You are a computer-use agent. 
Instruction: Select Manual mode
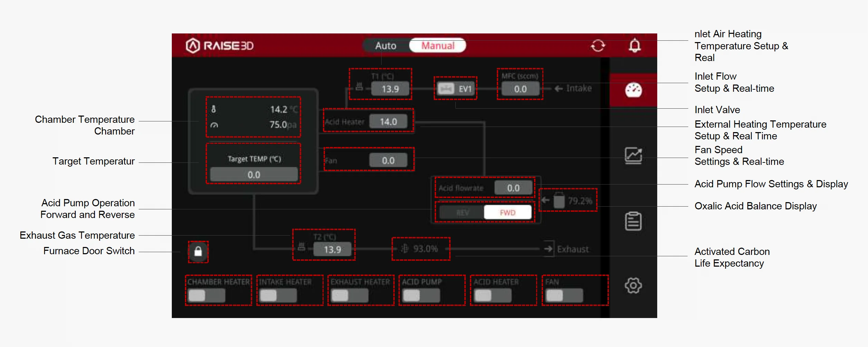pyautogui.click(x=437, y=45)
